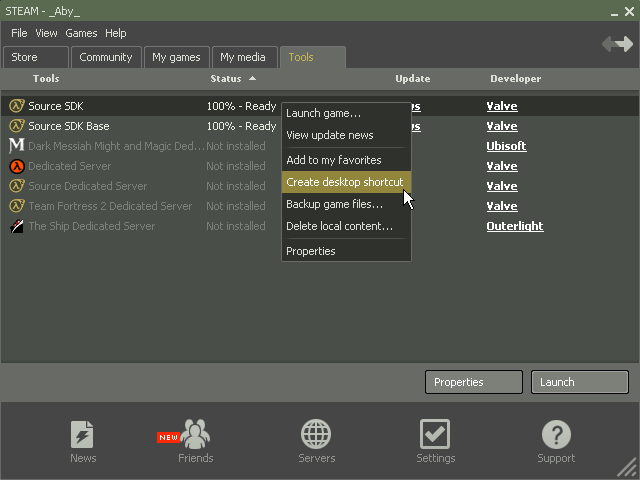640x480 pixels.
Task: Switch to the My media tab
Action: (245, 57)
